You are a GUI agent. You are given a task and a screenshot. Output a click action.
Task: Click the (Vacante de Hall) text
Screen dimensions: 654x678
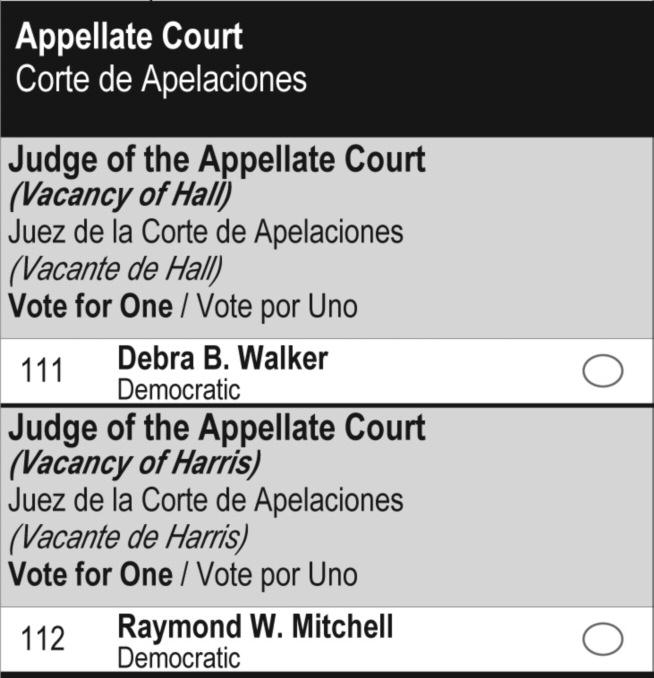click(x=115, y=269)
